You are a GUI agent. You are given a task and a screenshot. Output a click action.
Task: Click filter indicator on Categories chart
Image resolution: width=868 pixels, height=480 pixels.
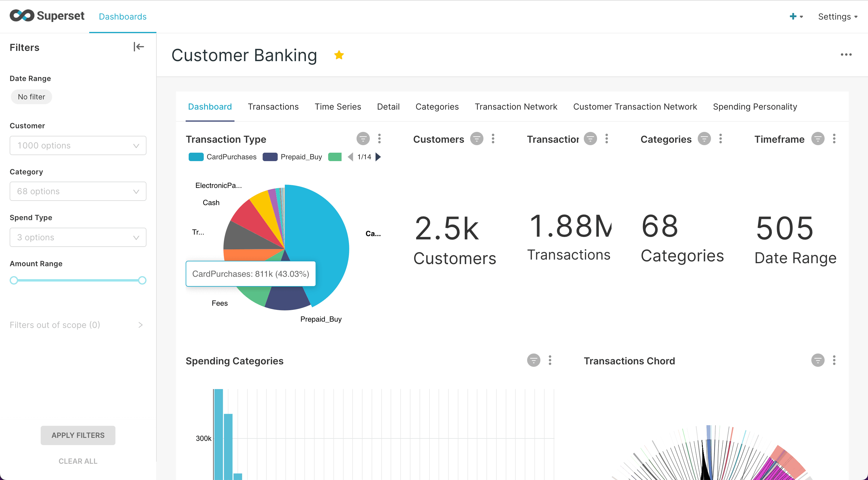pyautogui.click(x=704, y=139)
